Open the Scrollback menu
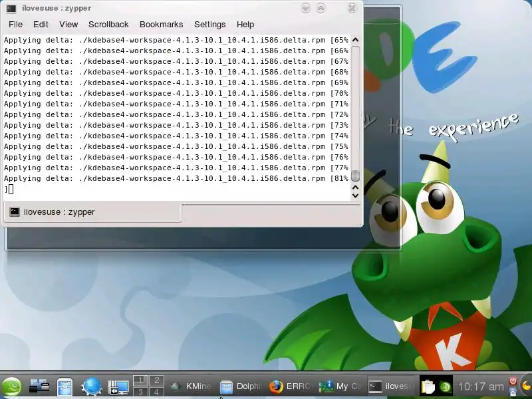This screenshot has height=399, width=532. coord(108,25)
